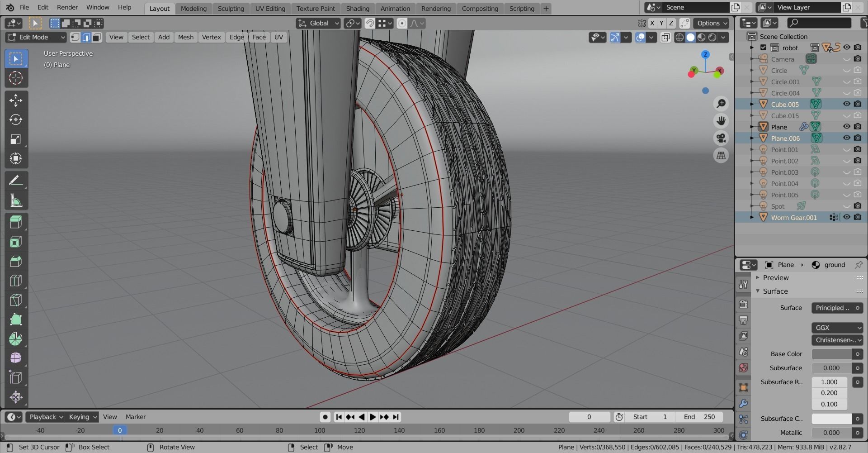
Task: Activate the Transform tool
Action: (16, 158)
